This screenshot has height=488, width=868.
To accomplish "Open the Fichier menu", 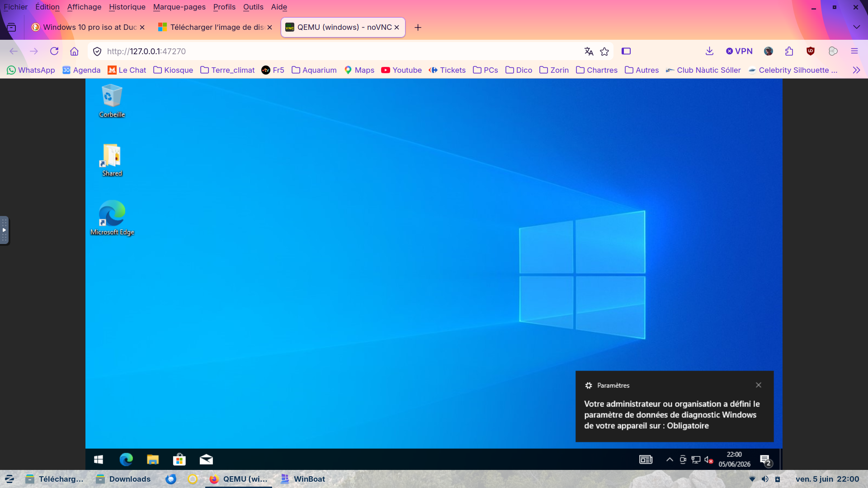I will click(x=16, y=7).
